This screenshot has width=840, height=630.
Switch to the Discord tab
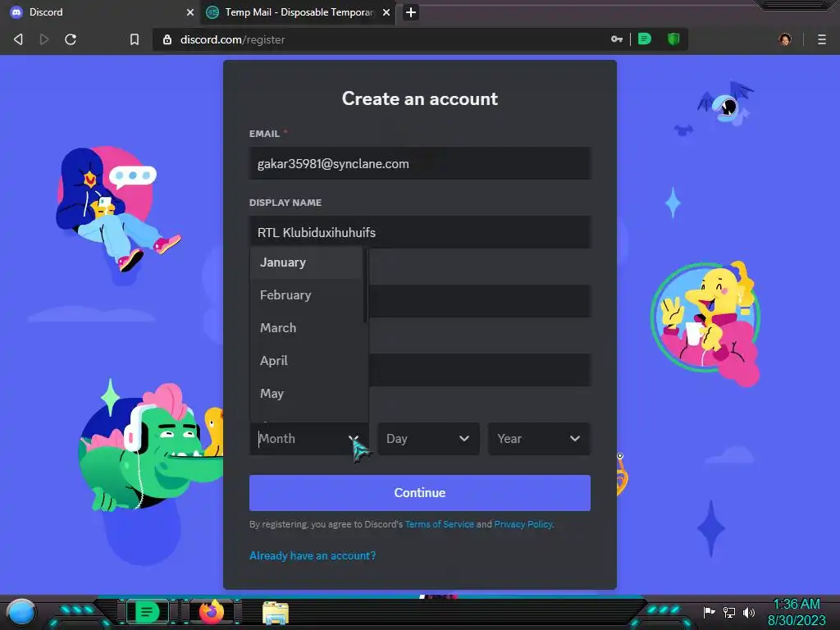(100, 12)
